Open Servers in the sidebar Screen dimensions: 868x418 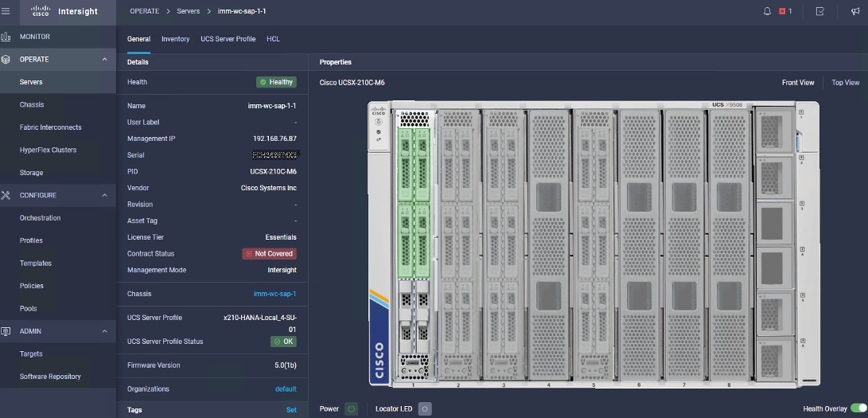pyautogui.click(x=31, y=82)
